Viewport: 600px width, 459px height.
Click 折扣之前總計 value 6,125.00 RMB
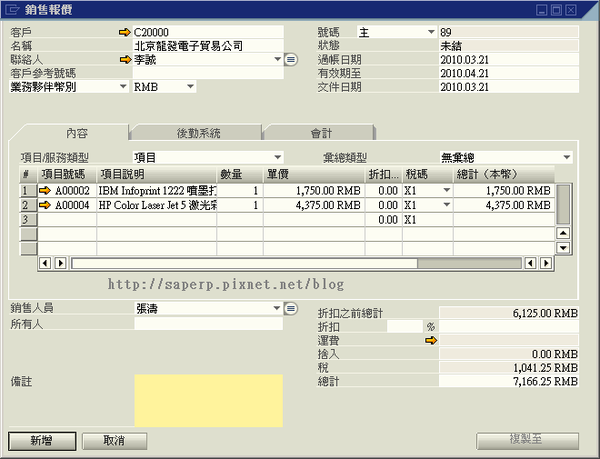[x=509, y=313]
